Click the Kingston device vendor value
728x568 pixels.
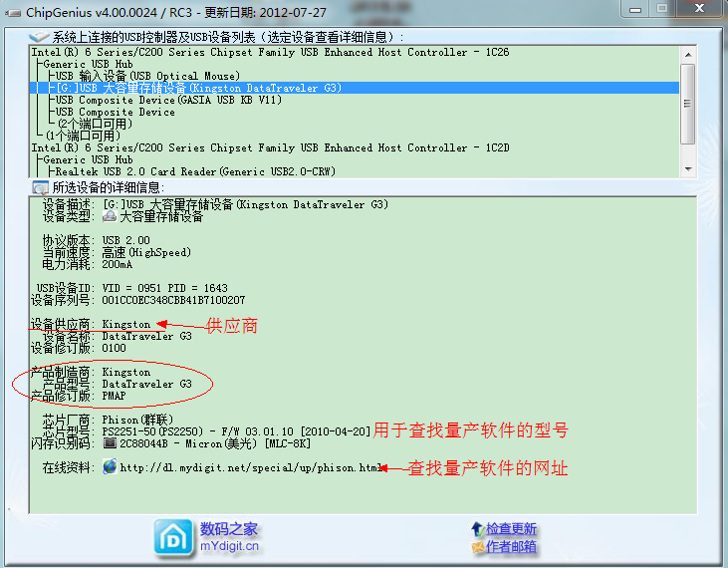126,324
